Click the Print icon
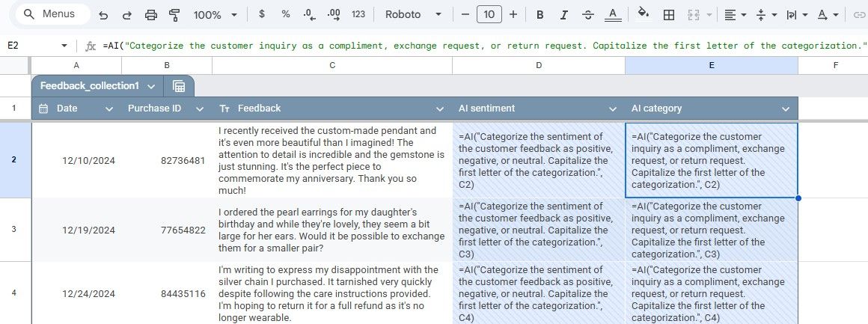The width and height of the screenshot is (868, 324). click(x=150, y=15)
